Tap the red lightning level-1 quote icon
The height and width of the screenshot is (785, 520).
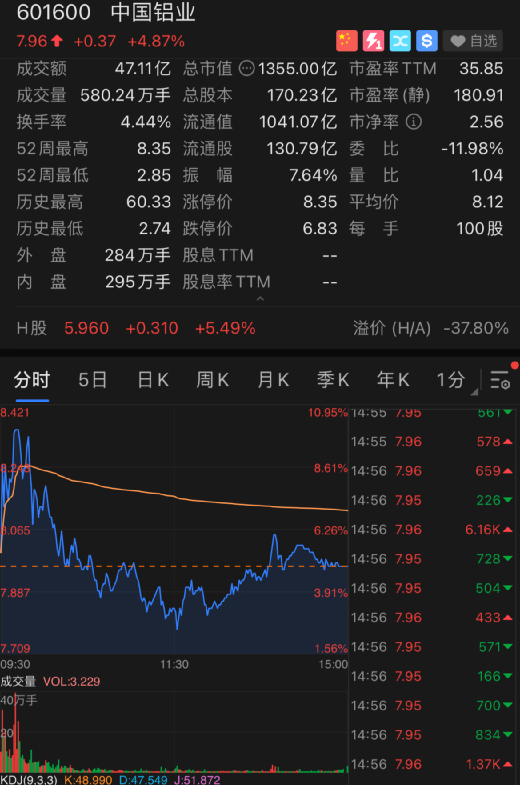373,41
